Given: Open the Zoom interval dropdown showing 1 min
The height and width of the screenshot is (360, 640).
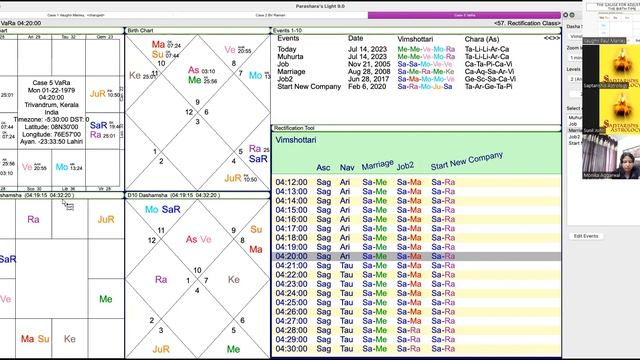Looking at the screenshot, I should click(576, 58).
